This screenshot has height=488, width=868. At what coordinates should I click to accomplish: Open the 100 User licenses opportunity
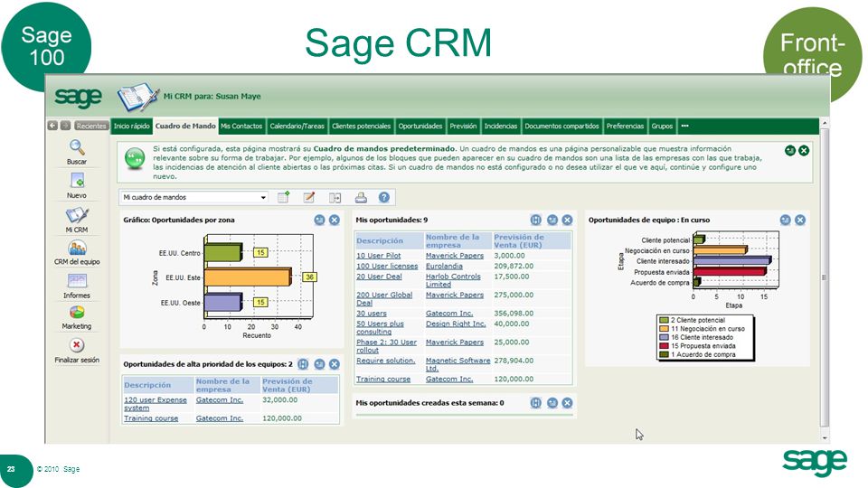[387, 266]
